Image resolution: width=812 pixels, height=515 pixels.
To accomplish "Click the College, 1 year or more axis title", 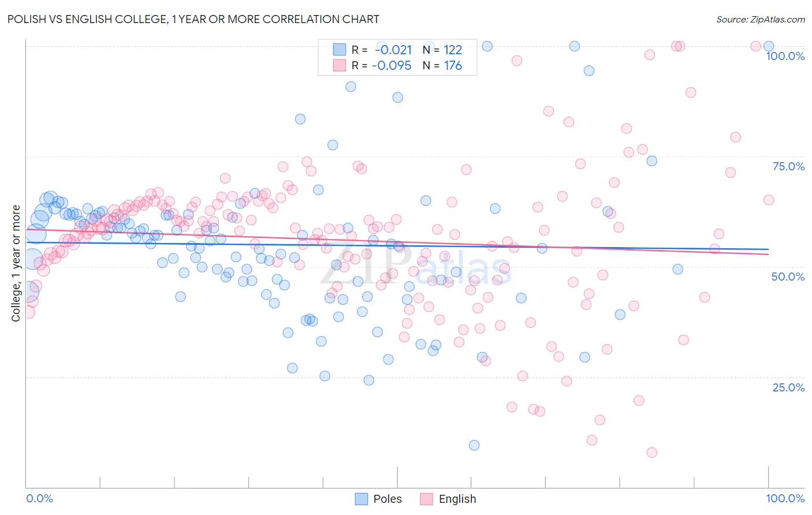I will point(16,263).
